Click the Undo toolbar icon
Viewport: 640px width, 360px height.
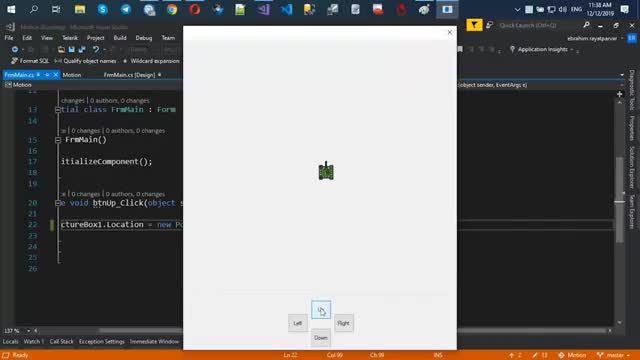(96, 49)
